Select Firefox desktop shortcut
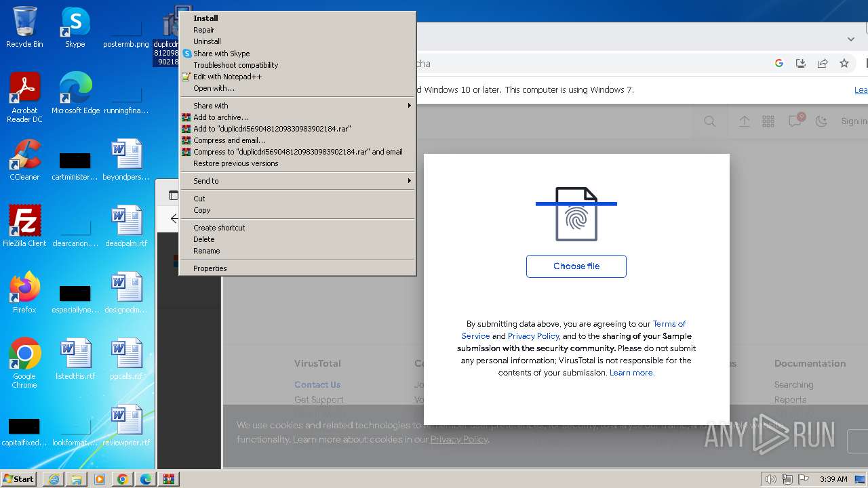The height and width of the screenshot is (488, 868). (x=24, y=293)
